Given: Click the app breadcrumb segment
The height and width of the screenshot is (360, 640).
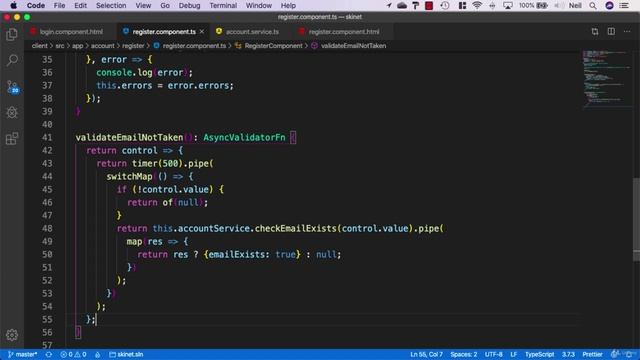Looking at the screenshot, I should 78,46.
